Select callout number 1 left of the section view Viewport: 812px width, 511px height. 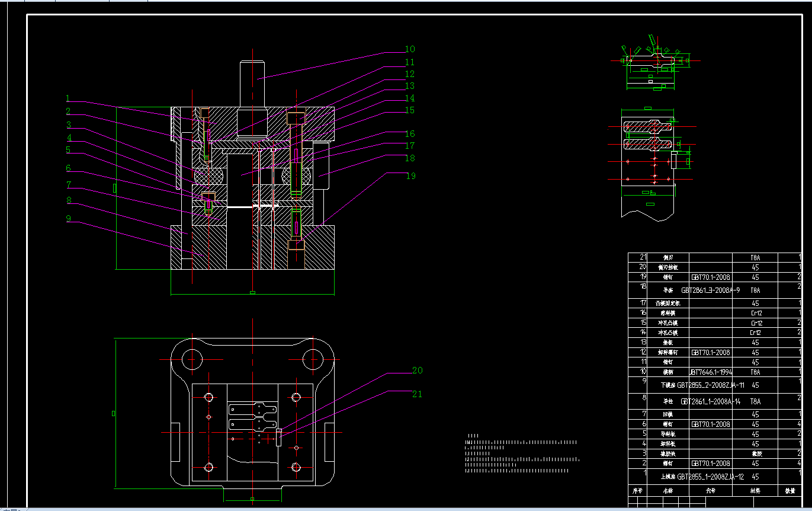pos(68,98)
